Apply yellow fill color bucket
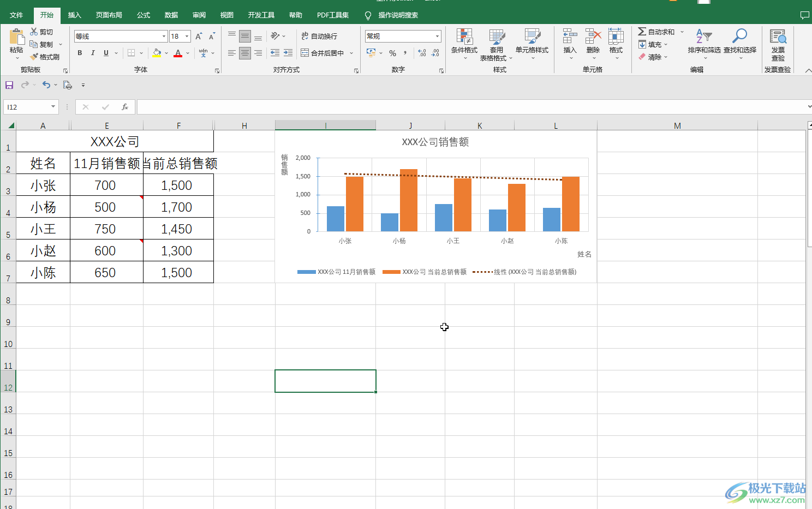This screenshot has height=509, width=812. 157,53
